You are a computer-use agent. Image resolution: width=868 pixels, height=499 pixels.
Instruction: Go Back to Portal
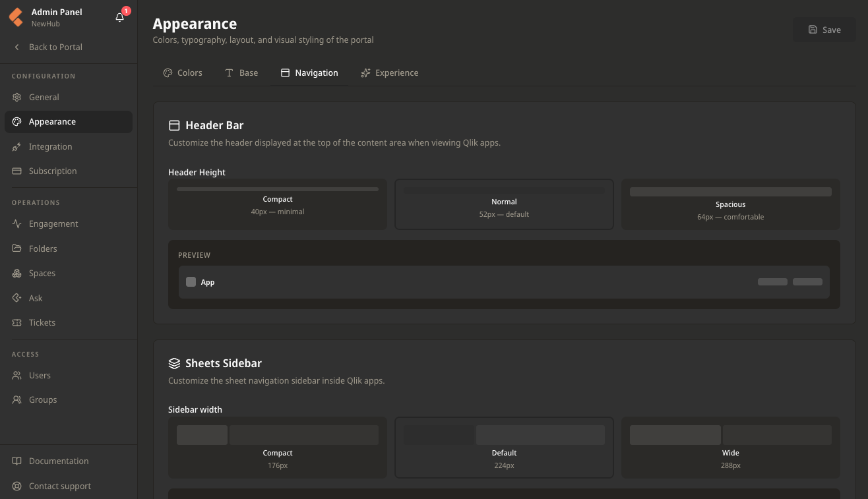pos(69,47)
